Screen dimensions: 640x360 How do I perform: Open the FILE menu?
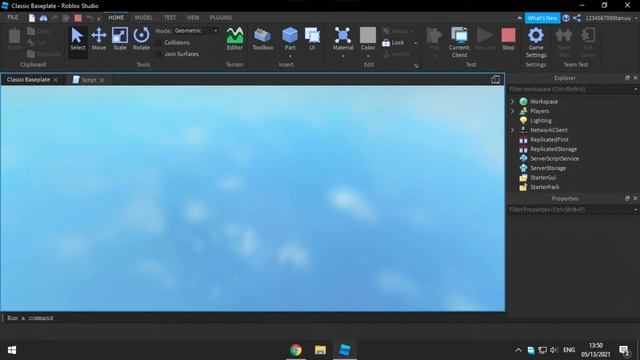pyautogui.click(x=13, y=17)
